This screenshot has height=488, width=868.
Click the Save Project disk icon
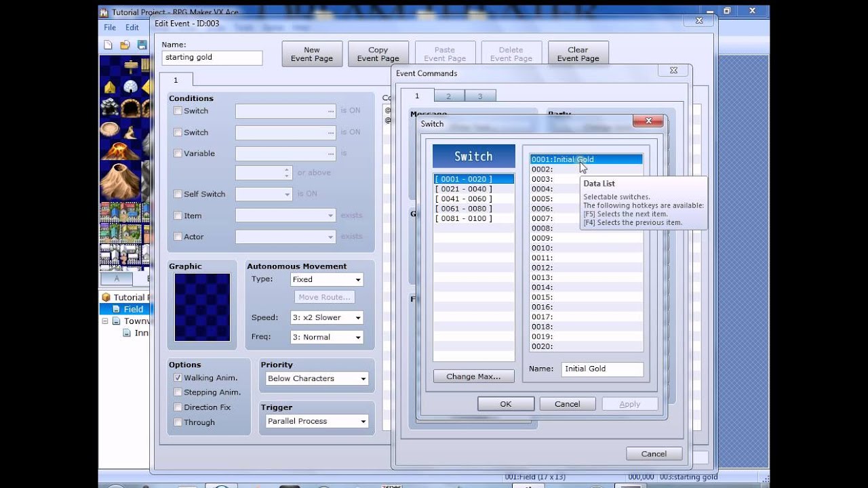pos(142,45)
